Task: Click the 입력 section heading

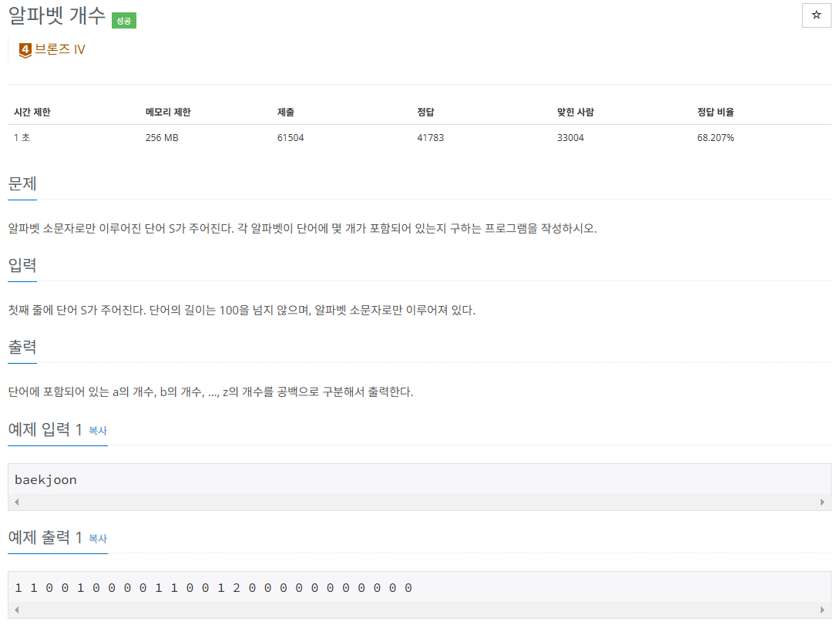Action: pos(22,265)
